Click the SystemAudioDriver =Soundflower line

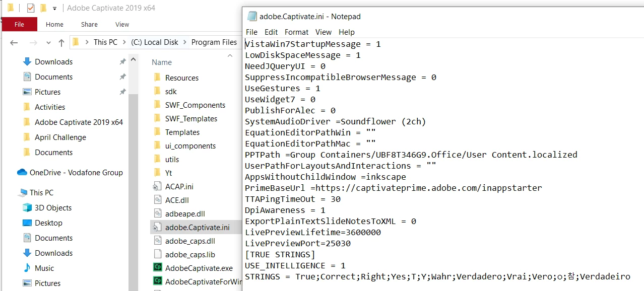click(336, 121)
